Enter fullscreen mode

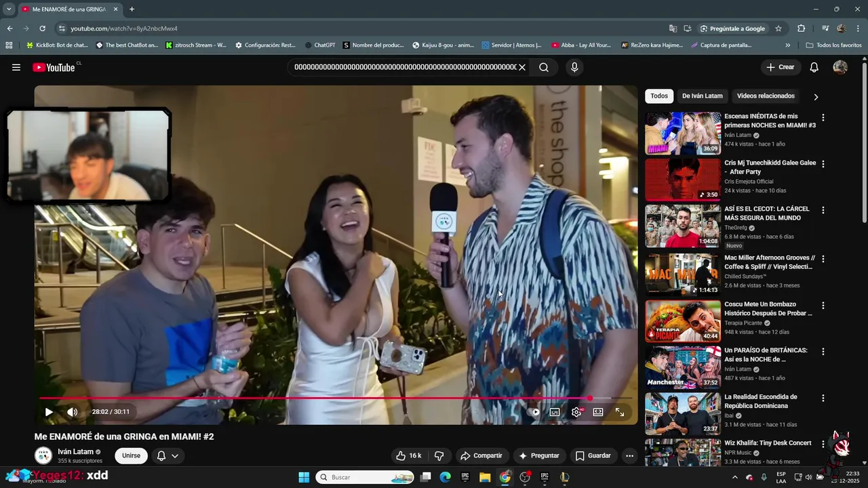[x=620, y=412]
